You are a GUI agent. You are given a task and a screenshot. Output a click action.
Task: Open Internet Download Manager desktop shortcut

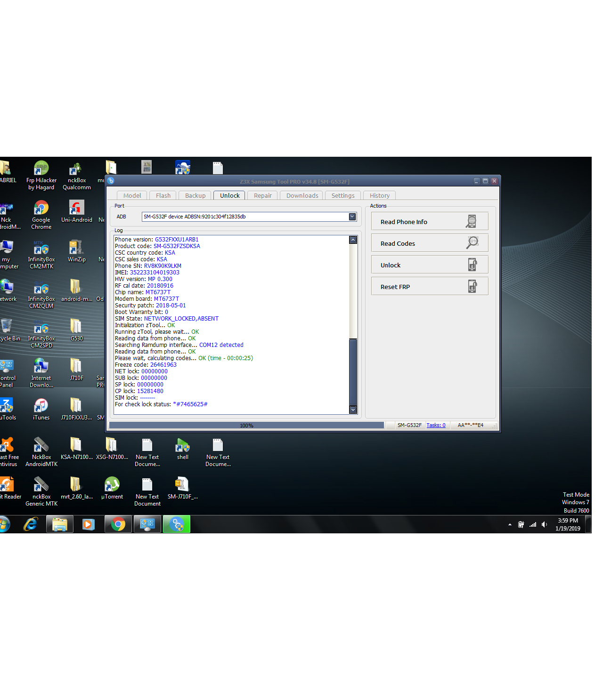[41, 373]
